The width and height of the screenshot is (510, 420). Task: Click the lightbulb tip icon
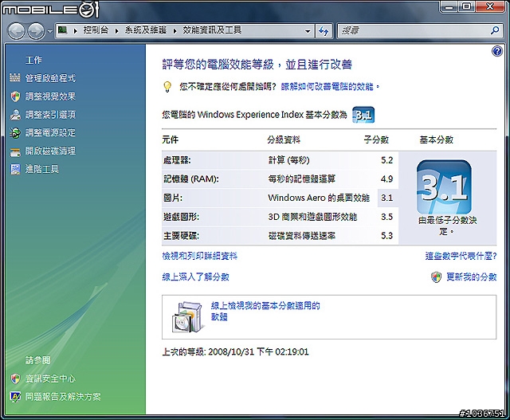(167, 87)
